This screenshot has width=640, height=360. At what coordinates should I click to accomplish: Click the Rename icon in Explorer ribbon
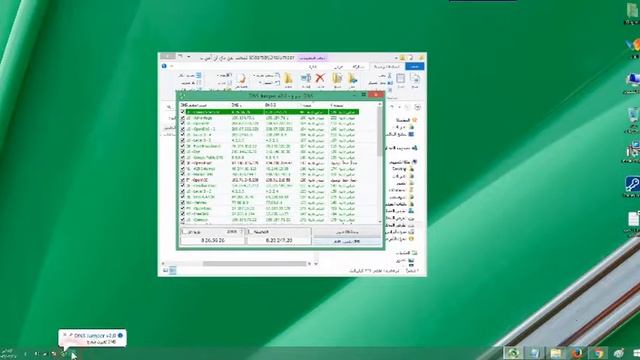[305, 78]
